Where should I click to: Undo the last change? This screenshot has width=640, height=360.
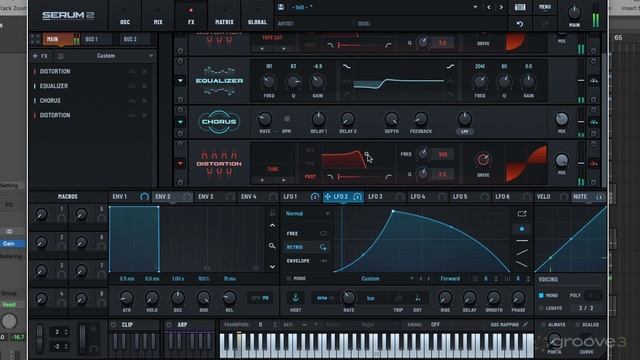coord(520,24)
